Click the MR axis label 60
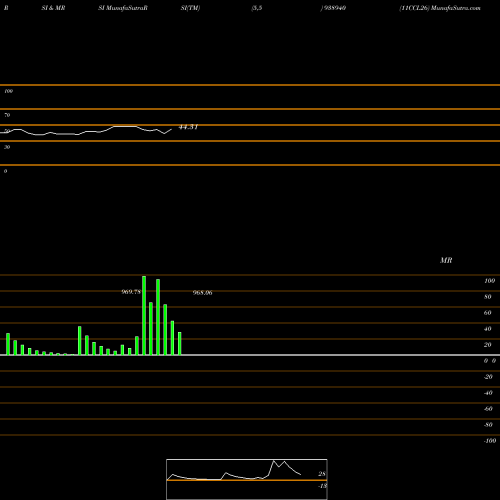The height and width of the screenshot is (500, 500). point(488,313)
